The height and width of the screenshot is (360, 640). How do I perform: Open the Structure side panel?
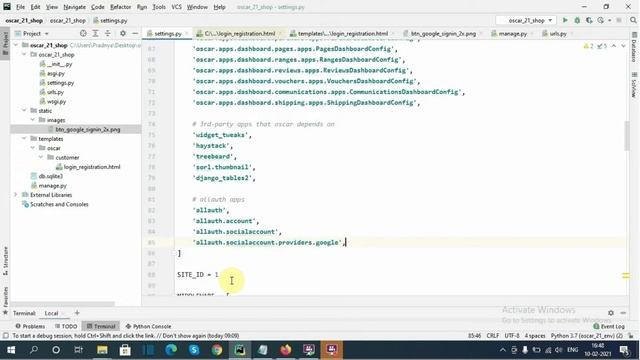click(x=5, y=260)
